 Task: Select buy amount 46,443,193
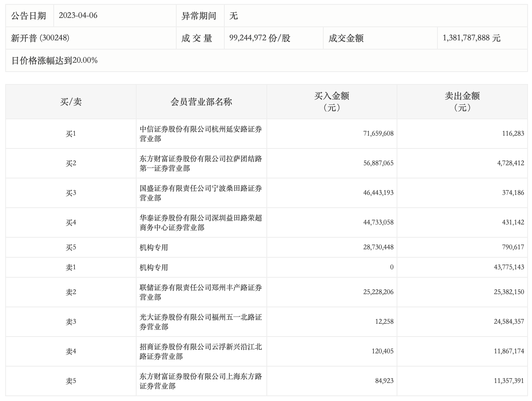click(378, 193)
